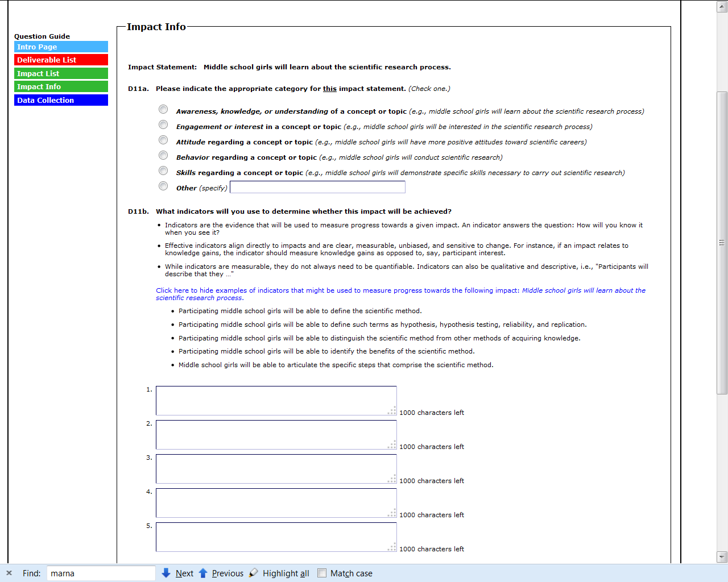
Task: Click Next in the find bar
Action: pos(184,573)
